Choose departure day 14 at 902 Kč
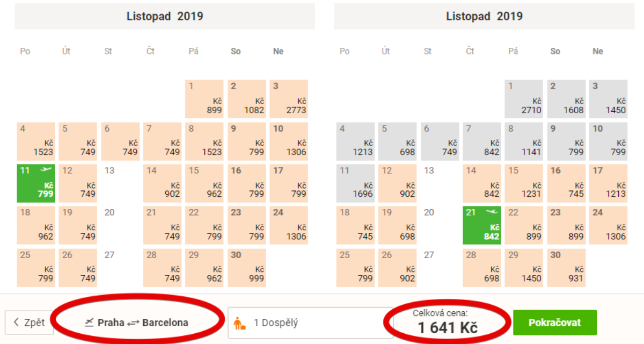 click(162, 184)
